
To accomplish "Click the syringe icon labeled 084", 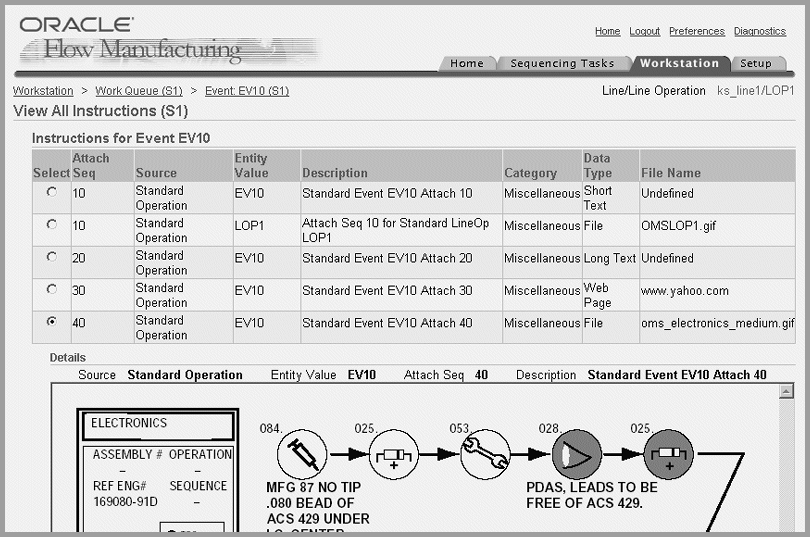I will click(302, 454).
